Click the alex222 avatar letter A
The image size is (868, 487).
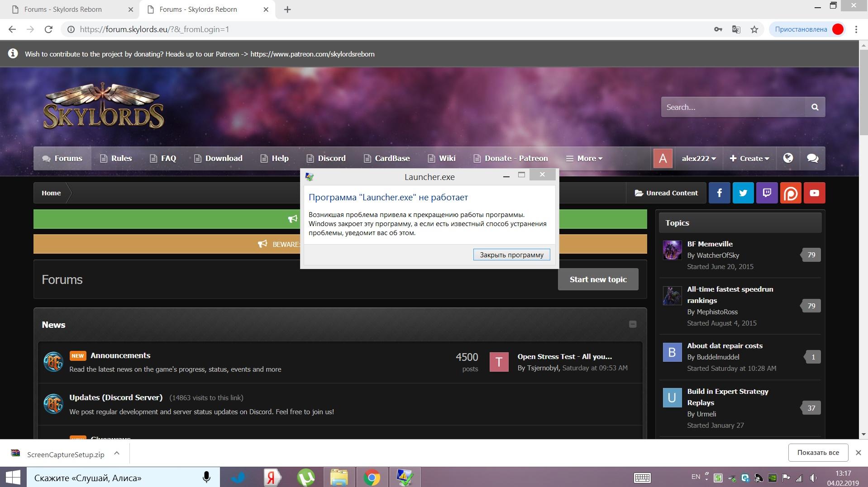663,159
